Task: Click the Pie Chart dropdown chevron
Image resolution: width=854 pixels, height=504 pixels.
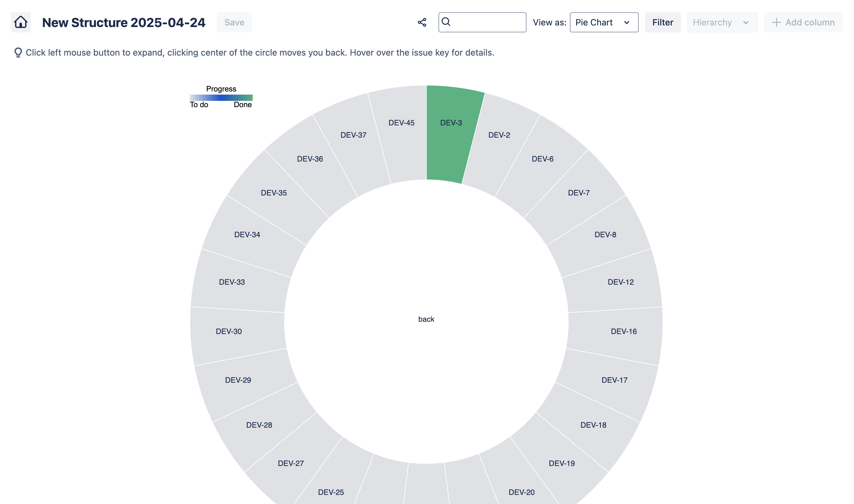Action: coord(627,22)
